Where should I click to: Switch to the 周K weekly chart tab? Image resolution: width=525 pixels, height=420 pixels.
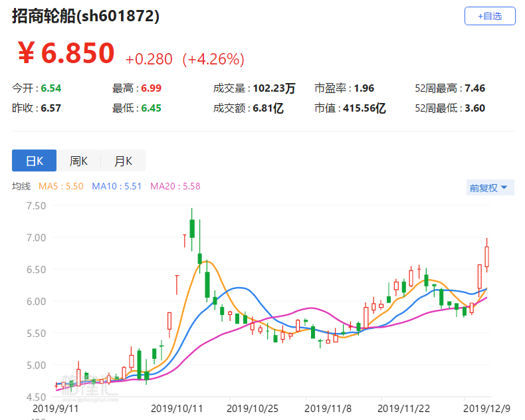(x=78, y=161)
